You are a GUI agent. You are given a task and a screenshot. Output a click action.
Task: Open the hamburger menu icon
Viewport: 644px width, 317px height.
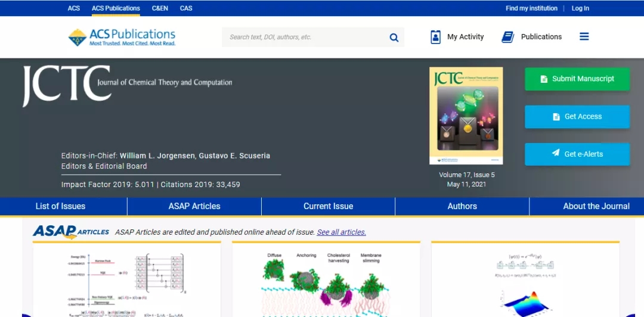[584, 37]
